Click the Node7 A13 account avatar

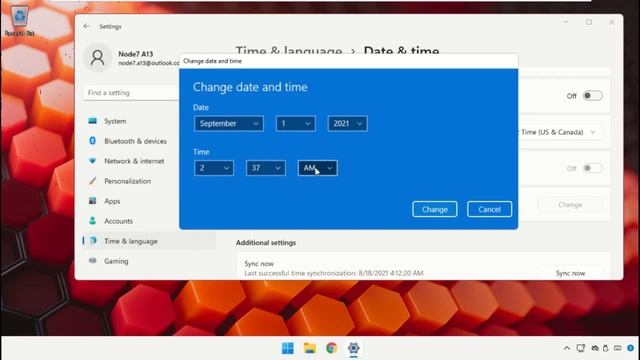98,58
